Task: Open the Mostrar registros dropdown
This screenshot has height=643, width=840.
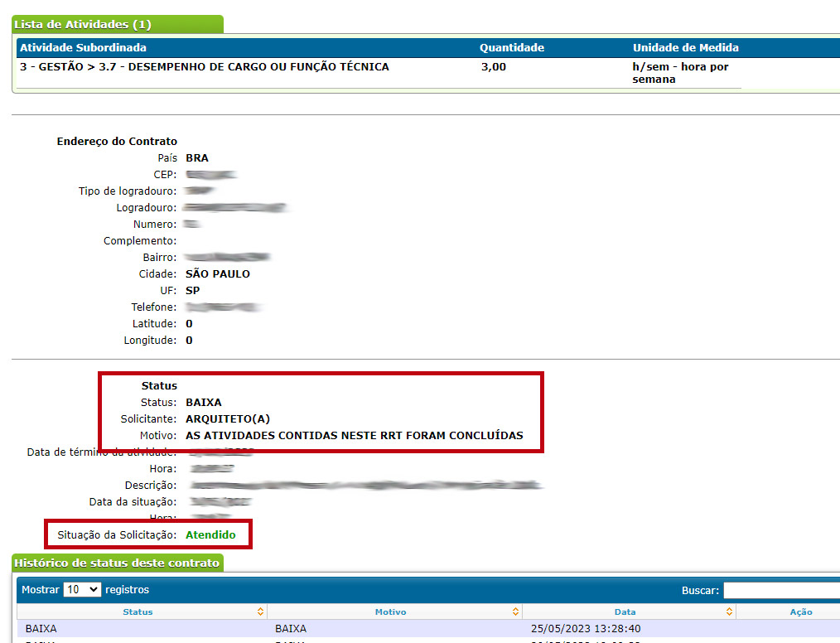Action: (x=82, y=590)
